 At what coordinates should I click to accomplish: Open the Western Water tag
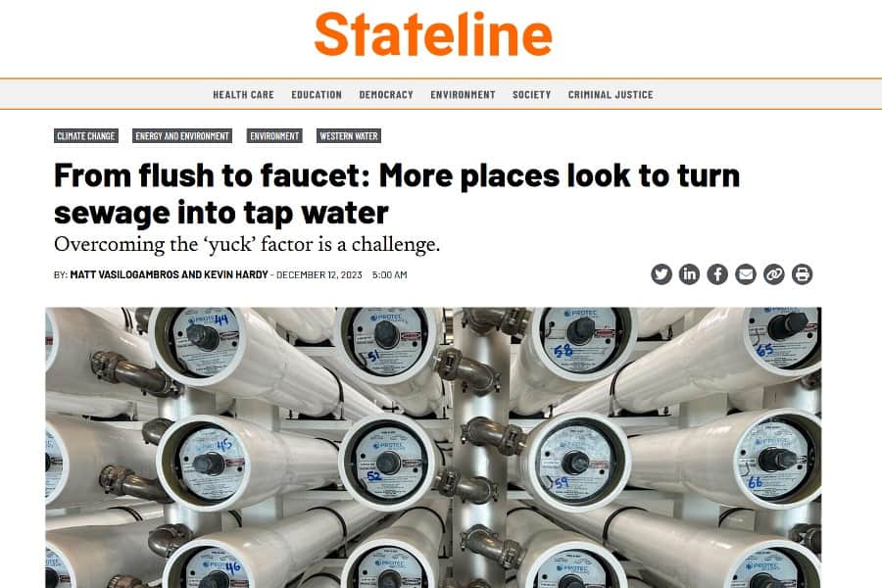pos(349,135)
